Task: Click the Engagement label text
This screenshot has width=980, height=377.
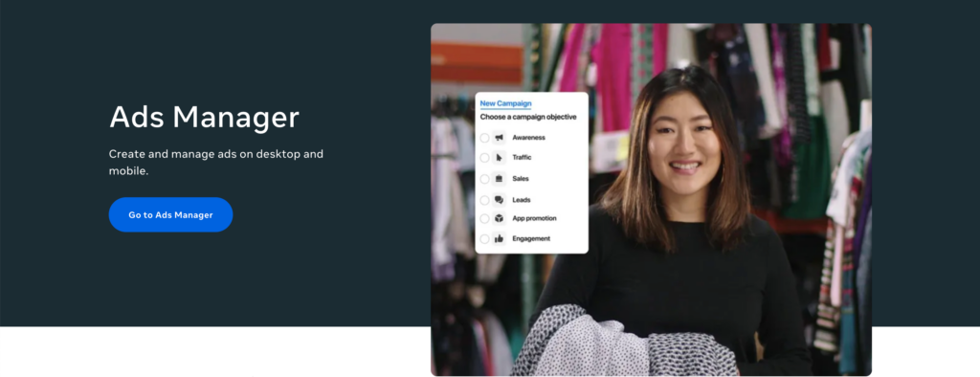Action: pos(531,239)
